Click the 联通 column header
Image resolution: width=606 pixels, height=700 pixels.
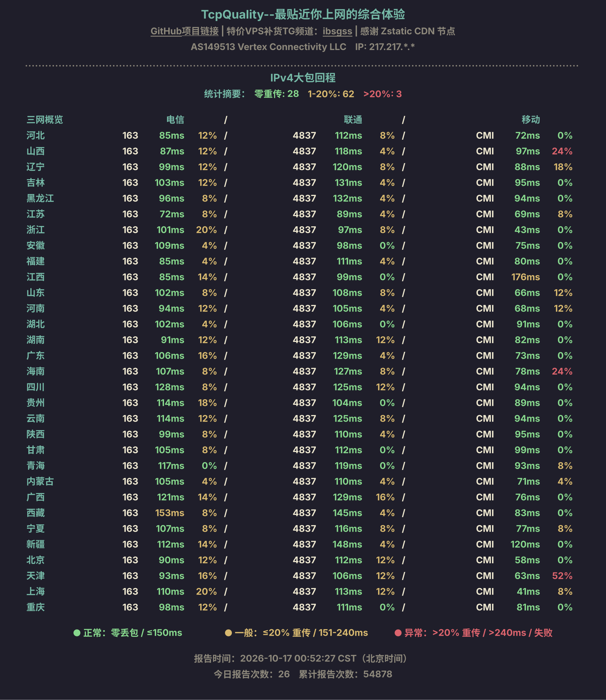pos(353,119)
